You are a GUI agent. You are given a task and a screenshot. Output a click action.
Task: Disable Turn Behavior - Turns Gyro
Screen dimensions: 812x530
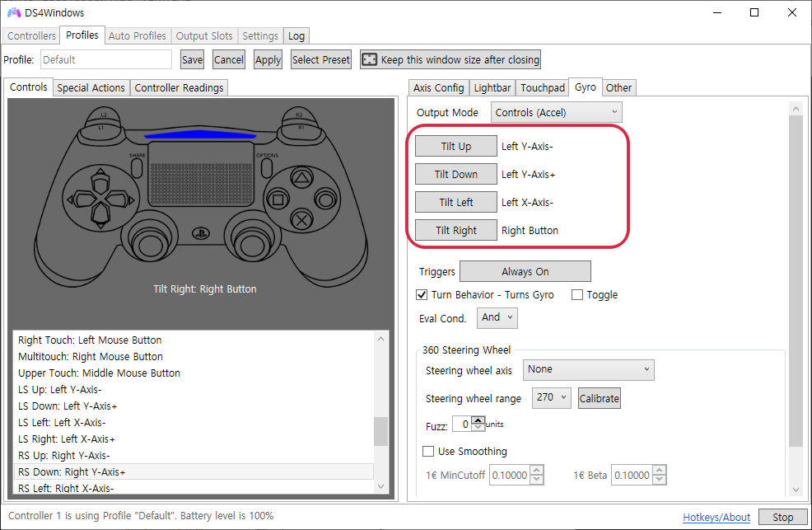point(422,294)
